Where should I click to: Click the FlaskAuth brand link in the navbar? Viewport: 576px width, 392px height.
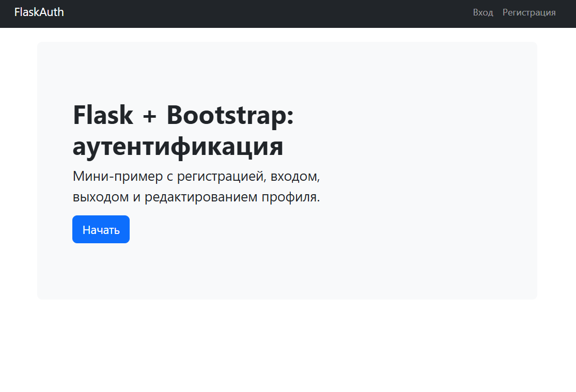click(x=39, y=12)
